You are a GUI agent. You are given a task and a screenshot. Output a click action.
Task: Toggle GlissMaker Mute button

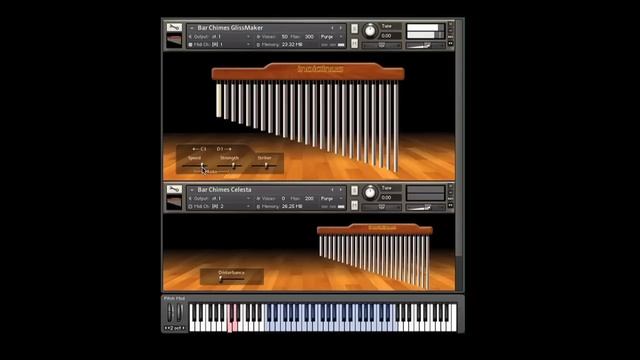pyautogui.click(x=354, y=43)
